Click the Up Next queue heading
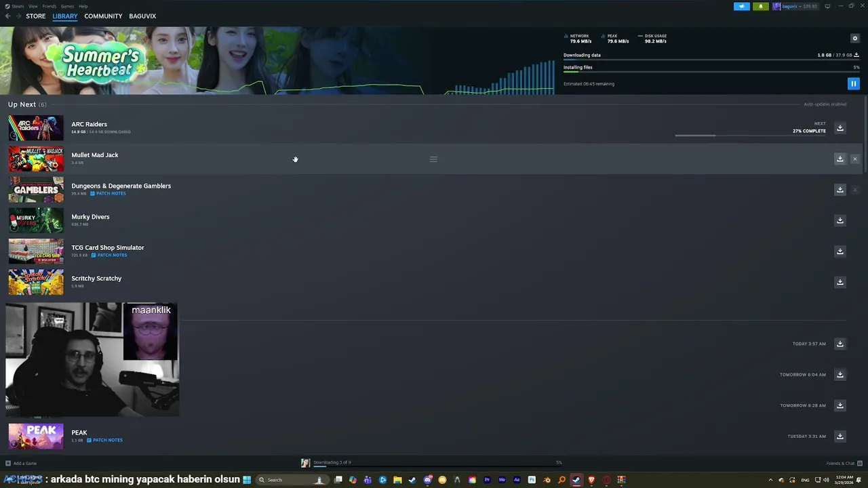This screenshot has width=868, height=488. pyautogui.click(x=27, y=104)
